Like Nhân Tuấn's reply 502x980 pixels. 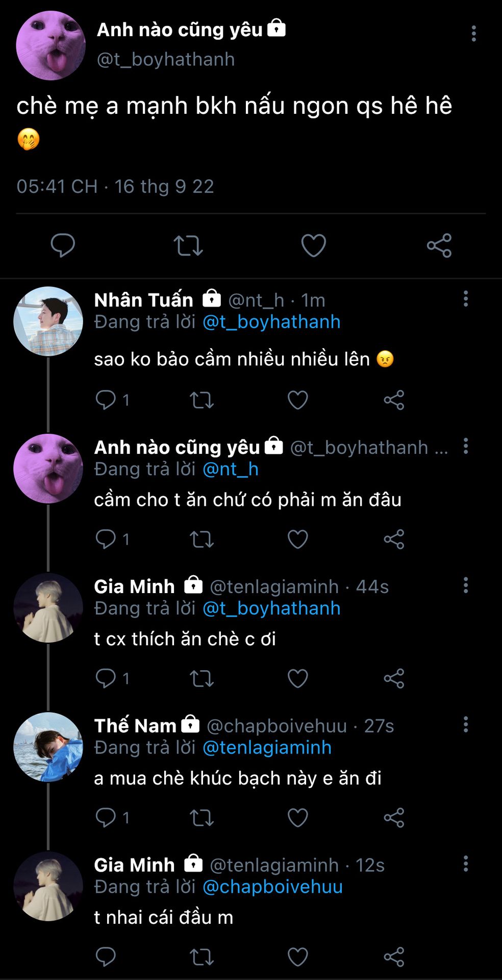[x=297, y=400]
